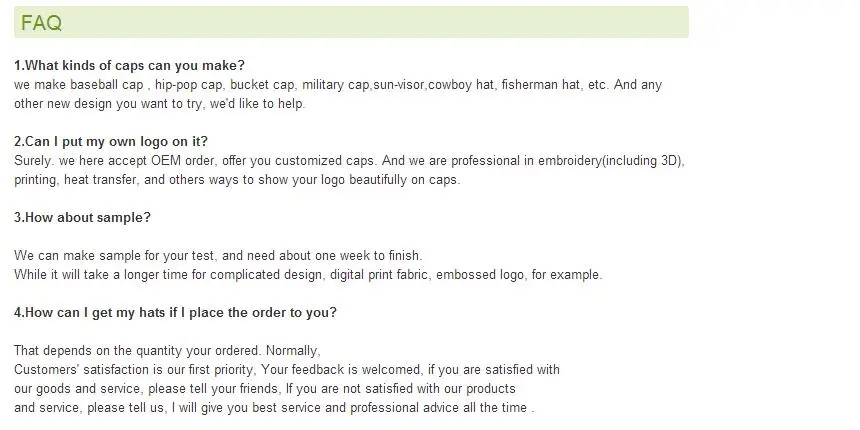Click the question "What kinds of caps can you make?"
Screen dimensions: 860x430
tap(129, 66)
